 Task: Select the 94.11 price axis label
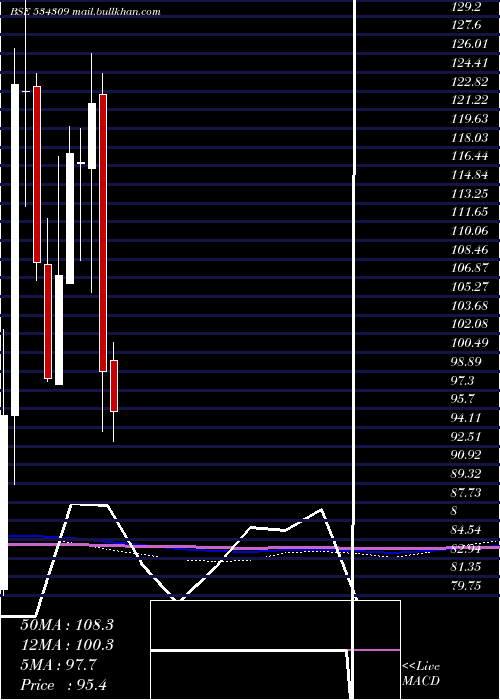[x=467, y=417]
